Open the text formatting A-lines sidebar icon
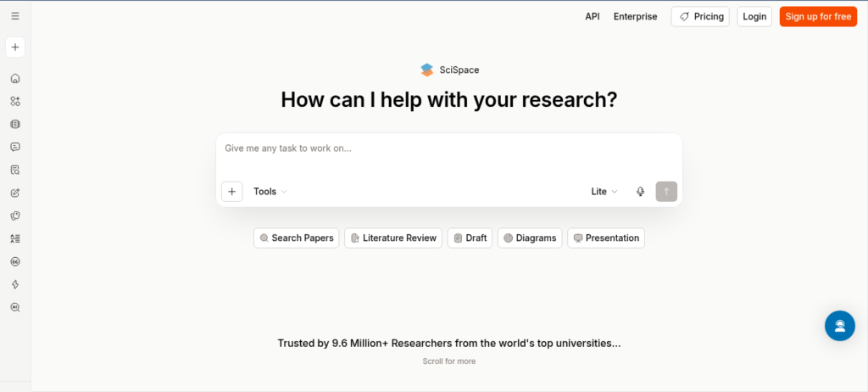 [x=15, y=238]
